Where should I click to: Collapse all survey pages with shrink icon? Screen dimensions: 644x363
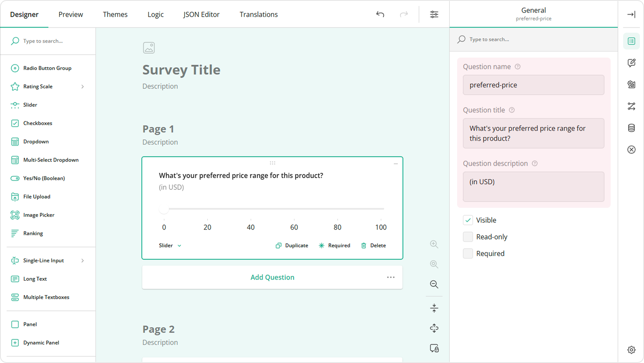click(x=434, y=308)
